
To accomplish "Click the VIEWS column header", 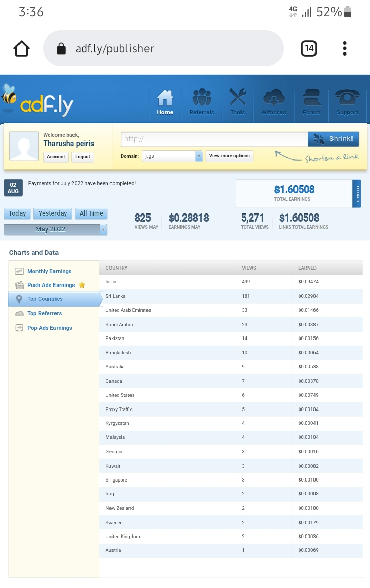I will point(249,268).
